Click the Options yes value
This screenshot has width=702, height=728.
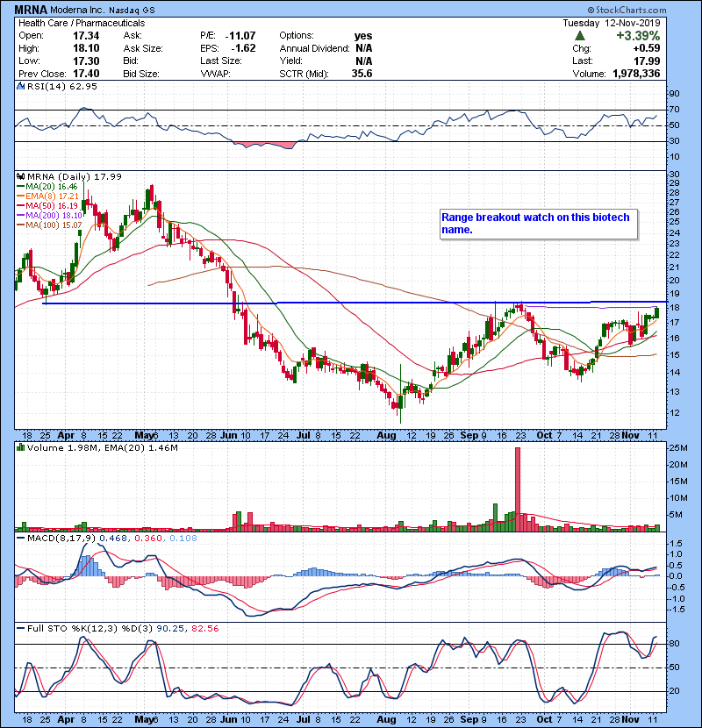click(x=363, y=36)
